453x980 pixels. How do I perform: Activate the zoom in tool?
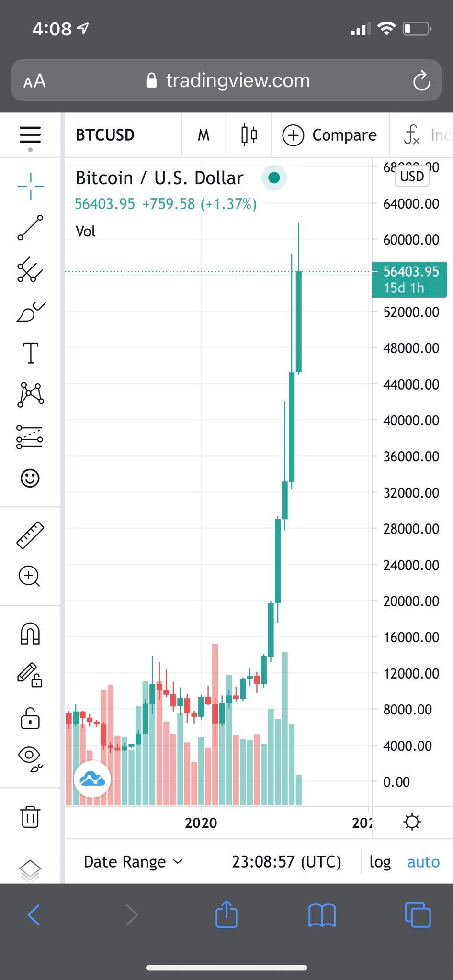tap(29, 576)
